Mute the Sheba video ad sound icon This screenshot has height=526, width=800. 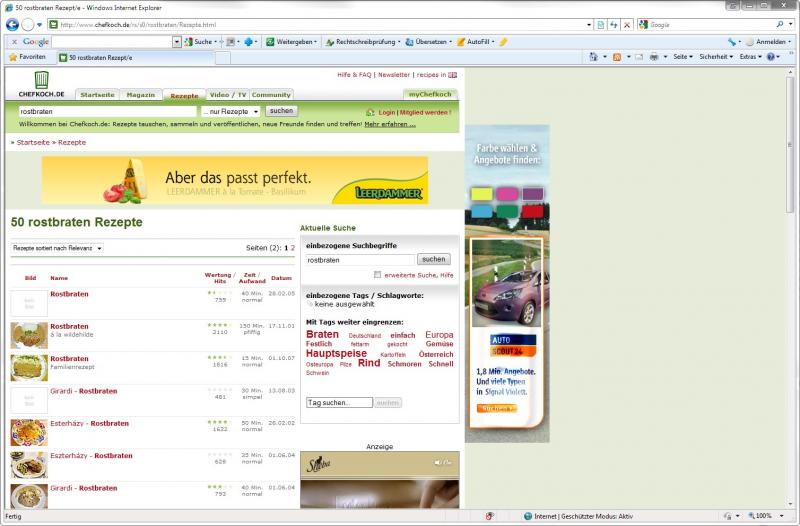coord(437,463)
